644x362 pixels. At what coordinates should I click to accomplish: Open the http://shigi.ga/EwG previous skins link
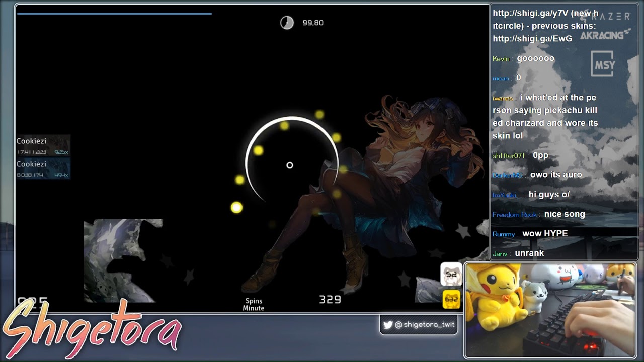click(532, 39)
